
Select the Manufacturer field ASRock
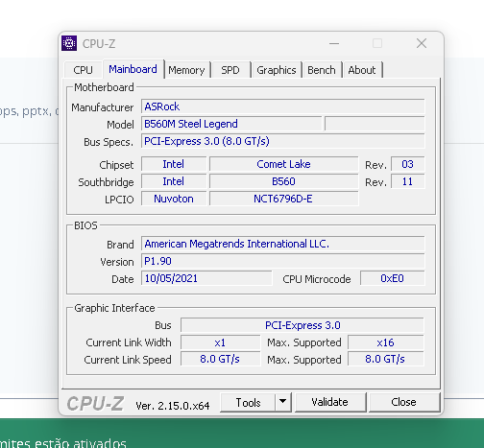click(283, 106)
